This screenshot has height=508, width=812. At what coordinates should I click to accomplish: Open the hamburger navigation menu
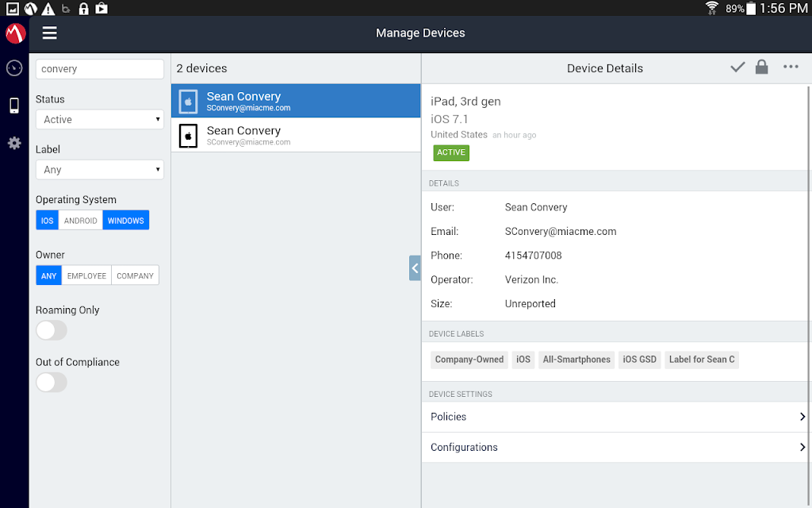pos(50,33)
